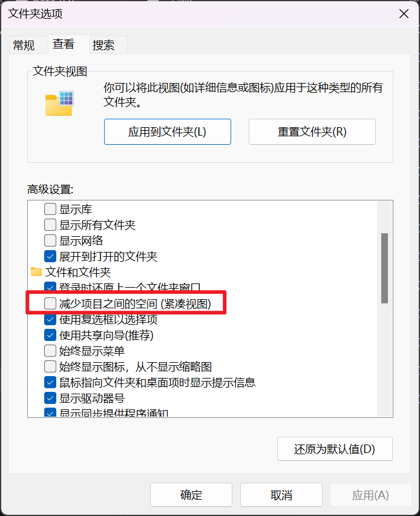Uncheck 使用复选框以选择项

point(50,319)
